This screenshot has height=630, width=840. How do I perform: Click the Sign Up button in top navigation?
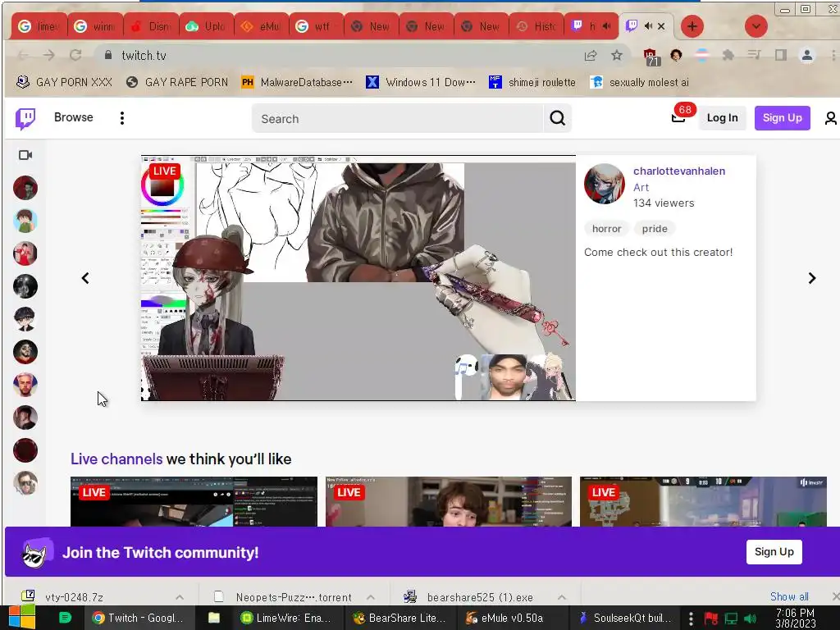(x=782, y=118)
